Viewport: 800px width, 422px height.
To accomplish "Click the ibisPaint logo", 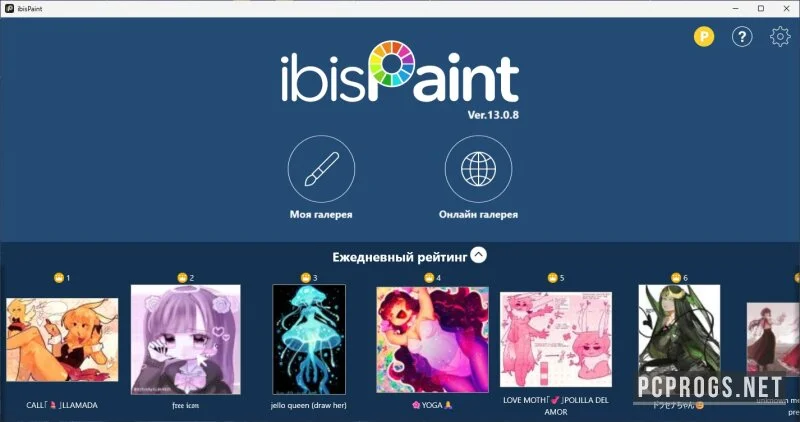I will click(399, 71).
